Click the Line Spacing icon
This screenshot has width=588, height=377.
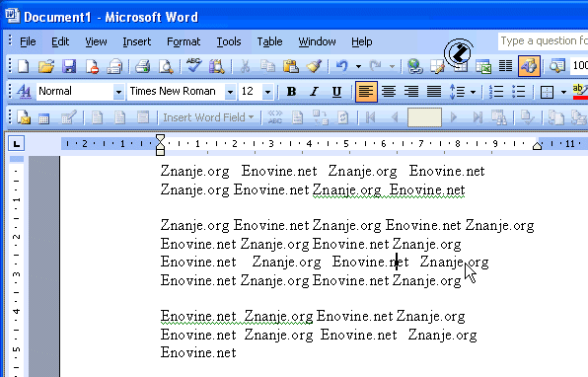coord(457,92)
